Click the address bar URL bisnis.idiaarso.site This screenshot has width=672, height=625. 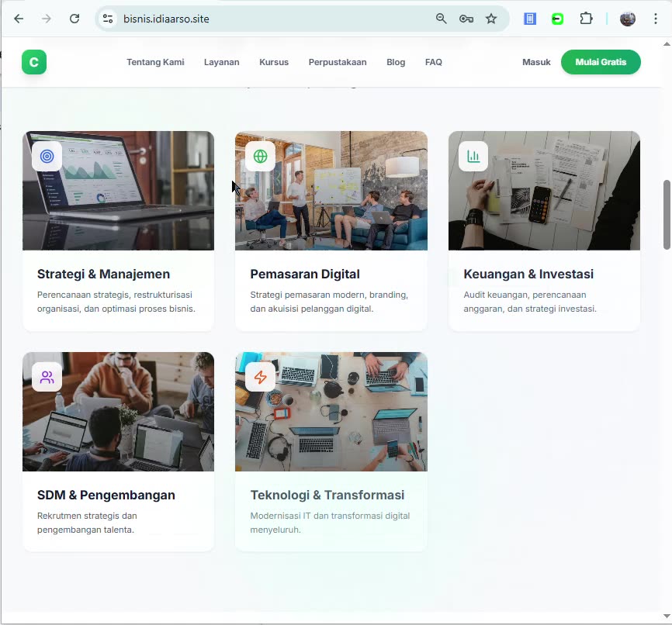pyautogui.click(x=166, y=19)
